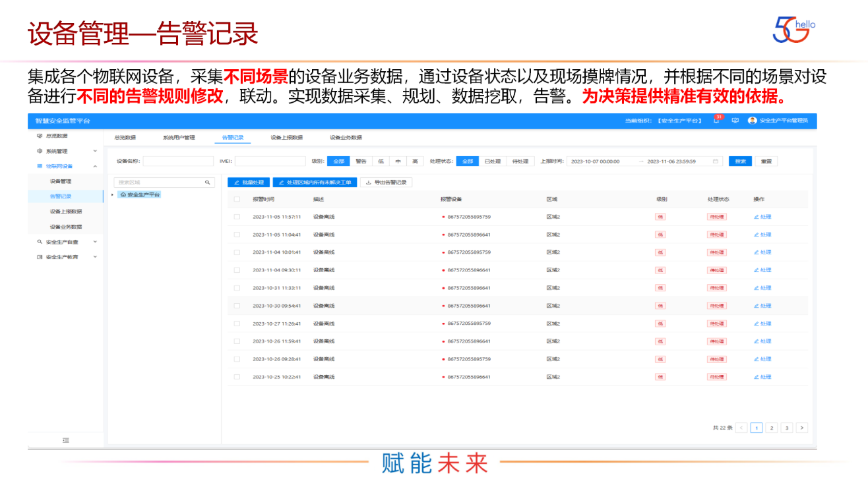
Task: Click the monitor screen icon in header
Action: (x=735, y=121)
